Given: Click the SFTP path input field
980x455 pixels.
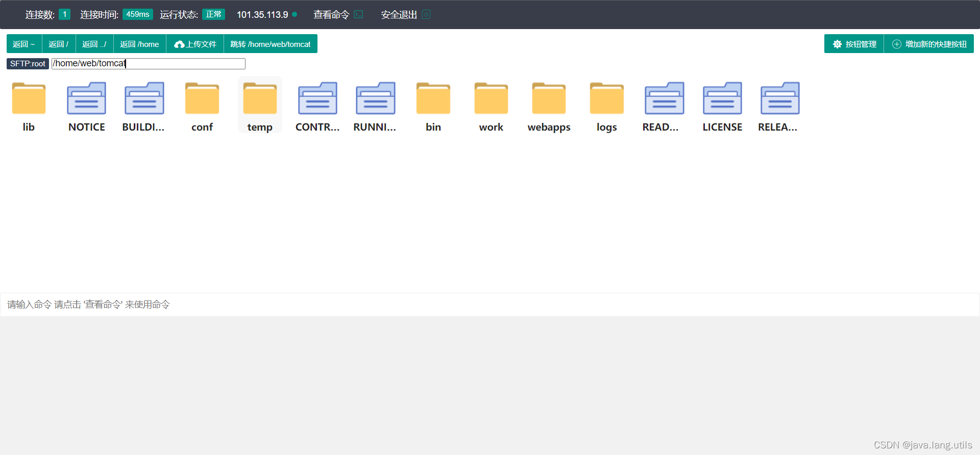Looking at the screenshot, I should click(x=148, y=63).
